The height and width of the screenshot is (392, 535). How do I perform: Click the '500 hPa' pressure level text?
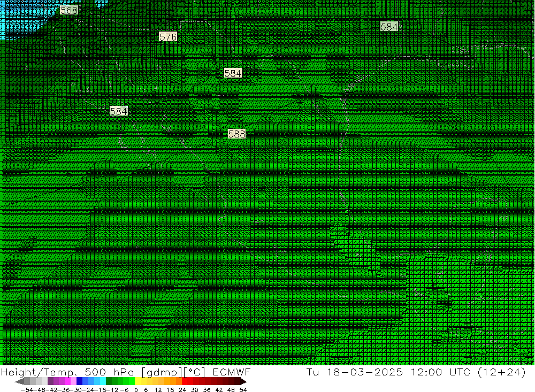tap(109, 372)
